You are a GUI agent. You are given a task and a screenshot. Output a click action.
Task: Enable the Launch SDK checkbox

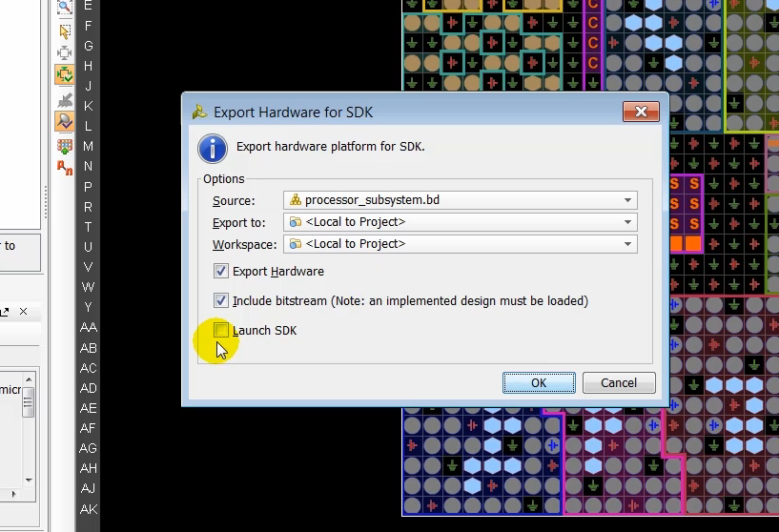220,330
